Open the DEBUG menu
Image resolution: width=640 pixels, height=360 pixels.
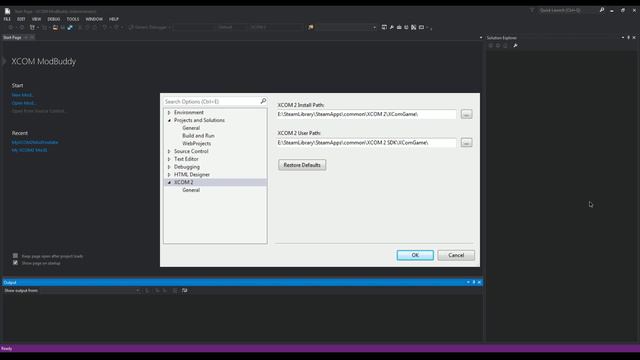pyautogui.click(x=53, y=19)
